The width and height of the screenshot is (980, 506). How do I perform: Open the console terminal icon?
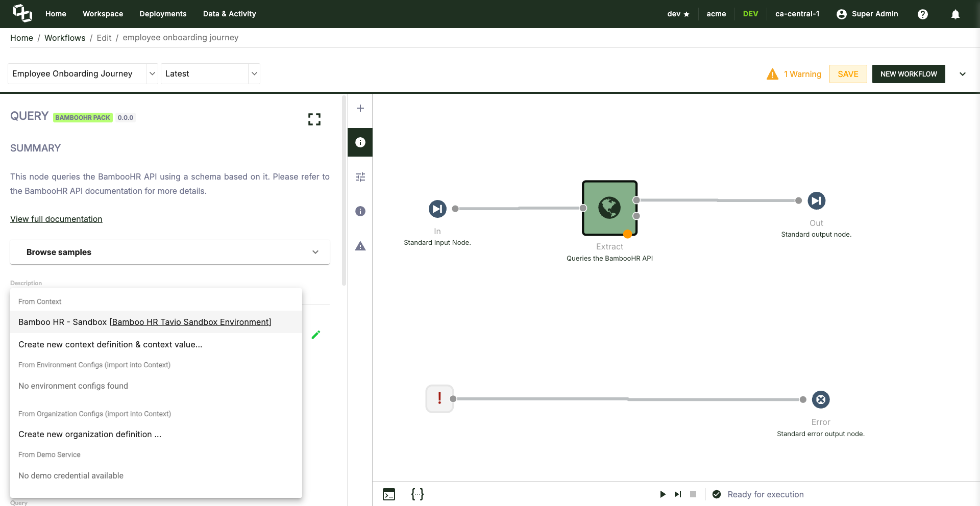pyautogui.click(x=389, y=494)
